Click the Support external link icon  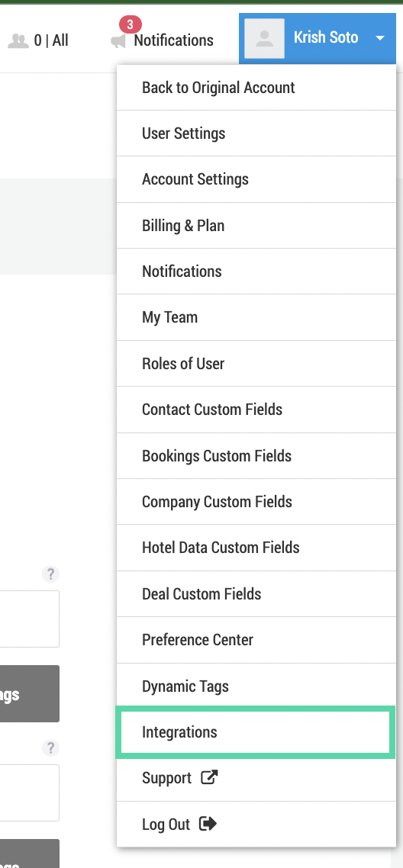pos(208,777)
